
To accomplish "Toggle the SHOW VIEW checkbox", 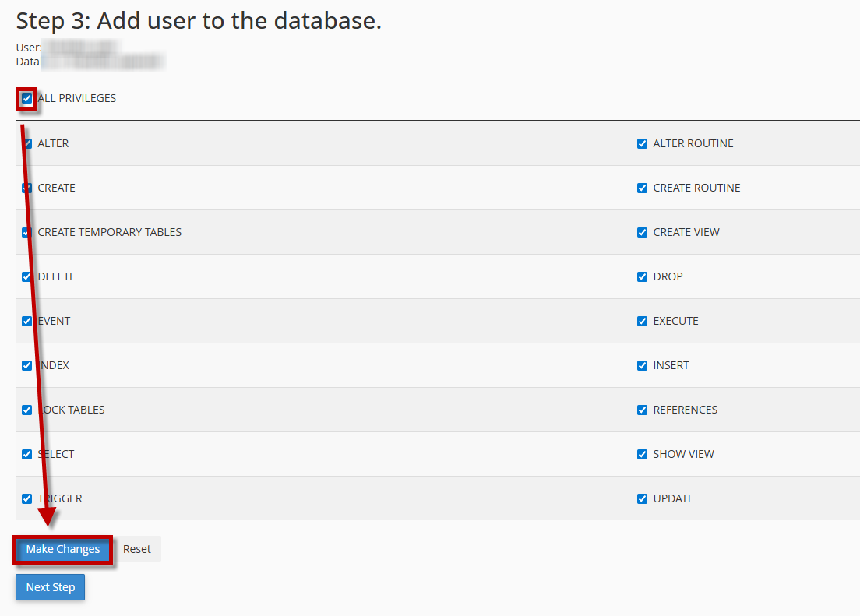I will click(x=642, y=454).
